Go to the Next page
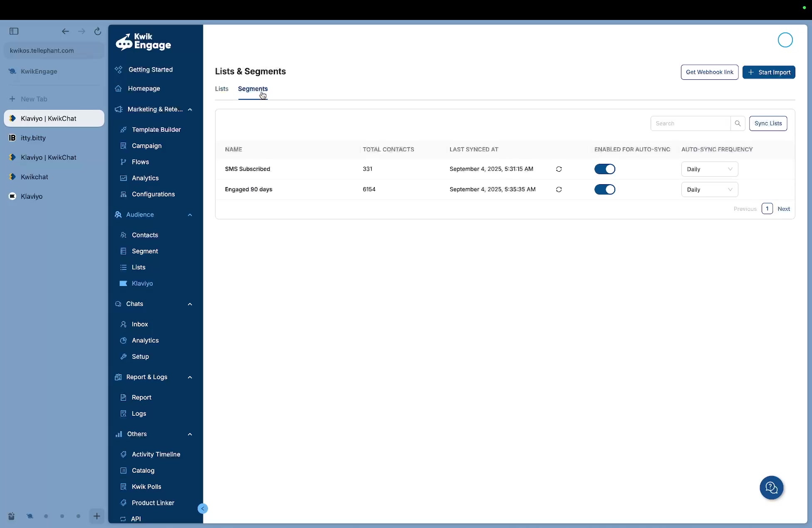This screenshot has width=812, height=528. 784,209
